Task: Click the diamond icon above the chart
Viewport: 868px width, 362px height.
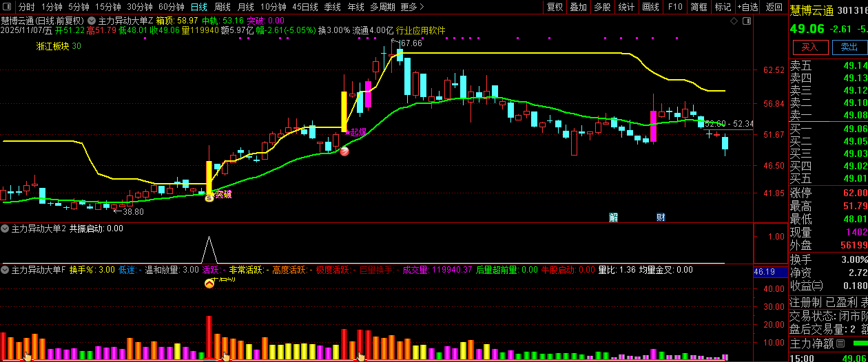Action: pos(735,21)
